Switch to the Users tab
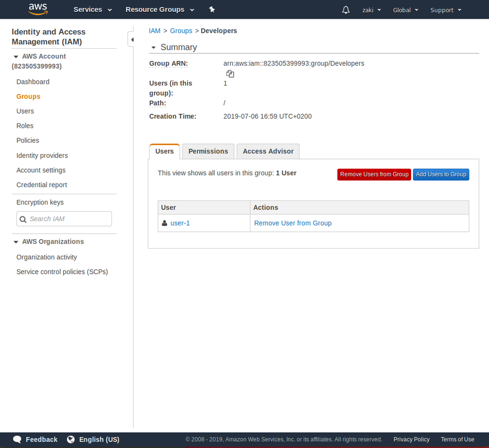Image resolution: width=489 pixels, height=448 pixels. (x=164, y=152)
